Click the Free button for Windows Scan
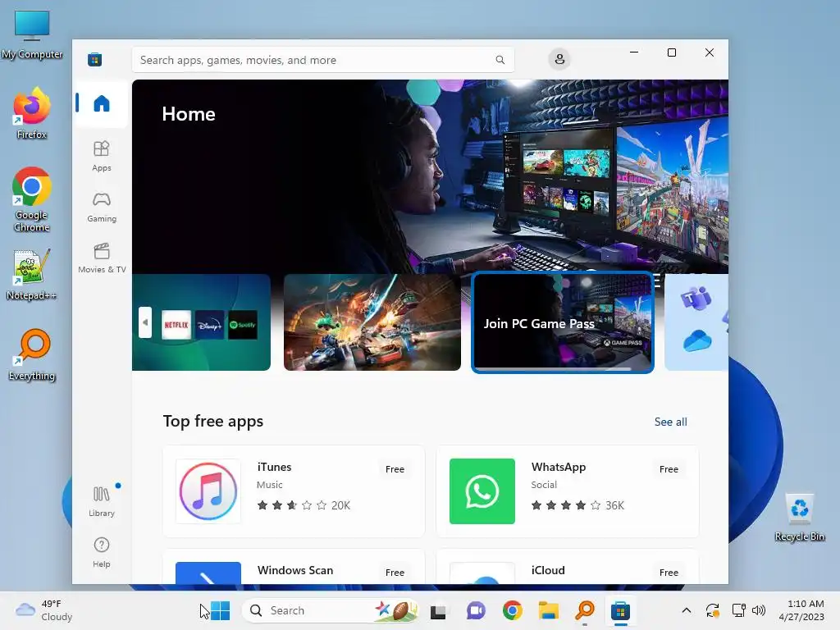The width and height of the screenshot is (840, 630). [x=395, y=573]
